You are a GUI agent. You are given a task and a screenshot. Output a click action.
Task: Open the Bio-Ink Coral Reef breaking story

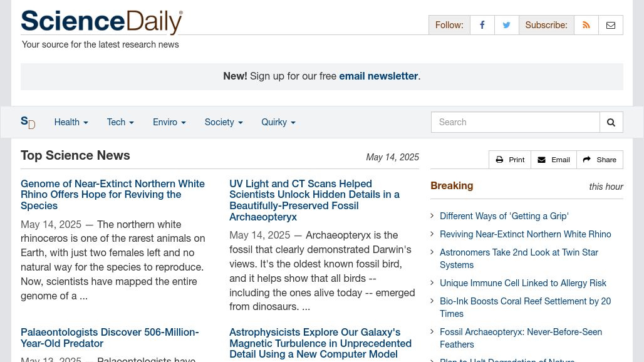click(x=526, y=308)
